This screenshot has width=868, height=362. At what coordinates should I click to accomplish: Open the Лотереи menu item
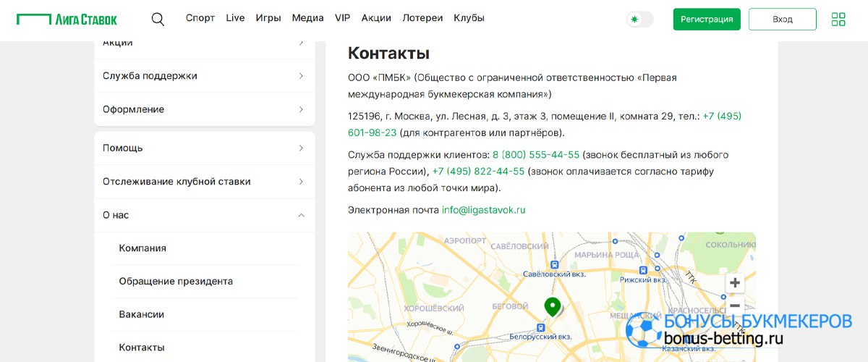click(422, 18)
